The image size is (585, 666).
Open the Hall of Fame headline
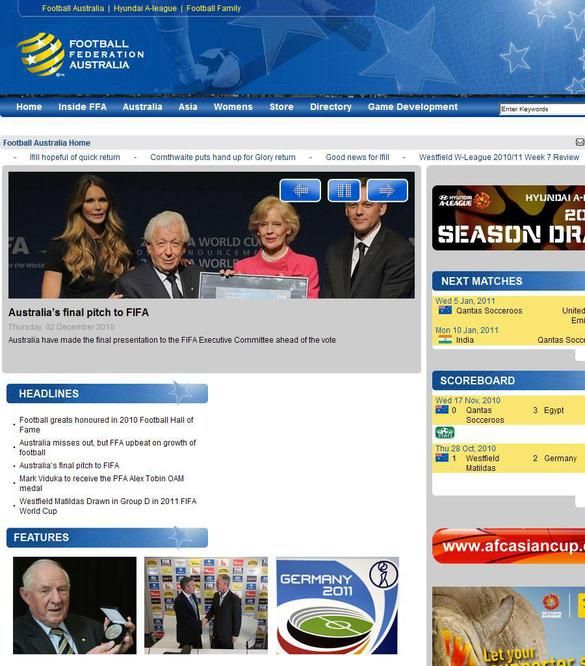point(106,424)
